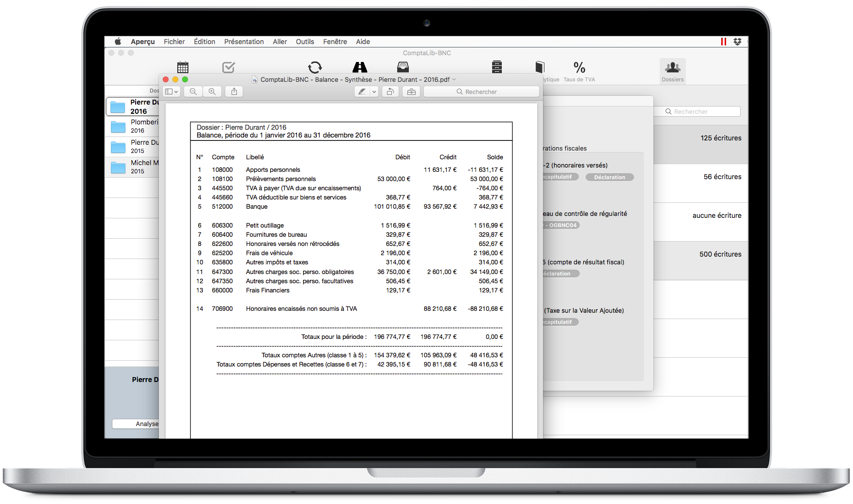Open the Outils menu
The image size is (853, 504).
[305, 42]
